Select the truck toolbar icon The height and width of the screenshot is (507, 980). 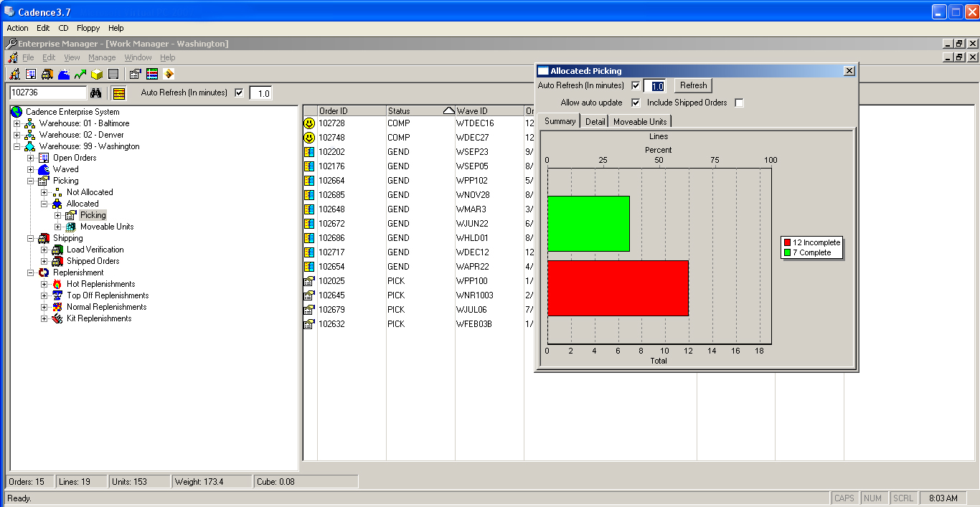coord(46,73)
